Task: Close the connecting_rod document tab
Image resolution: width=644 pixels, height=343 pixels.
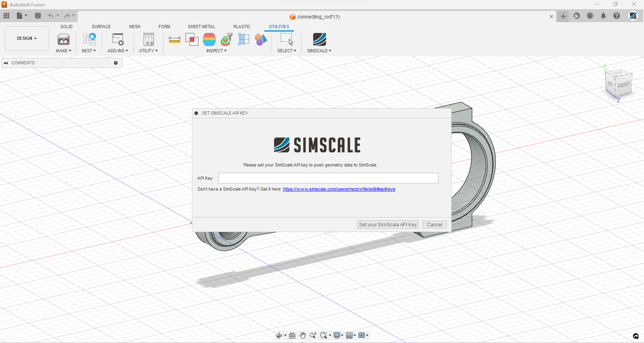Action: 551,16
